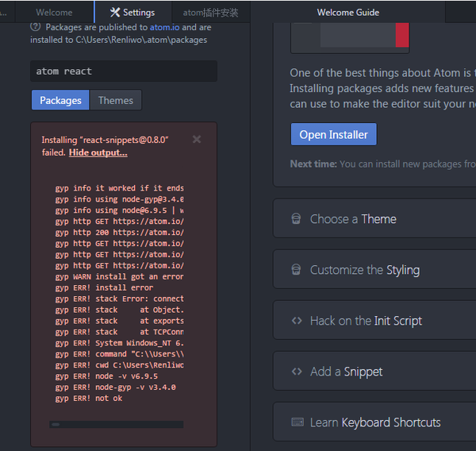Expand the Choose a Theme section

click(x=353, y=219)
